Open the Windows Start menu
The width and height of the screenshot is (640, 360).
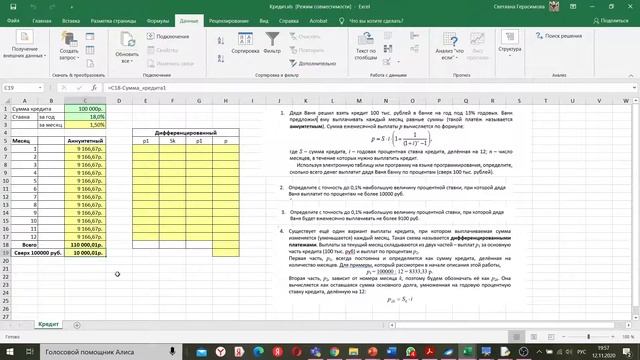(10, 351)
